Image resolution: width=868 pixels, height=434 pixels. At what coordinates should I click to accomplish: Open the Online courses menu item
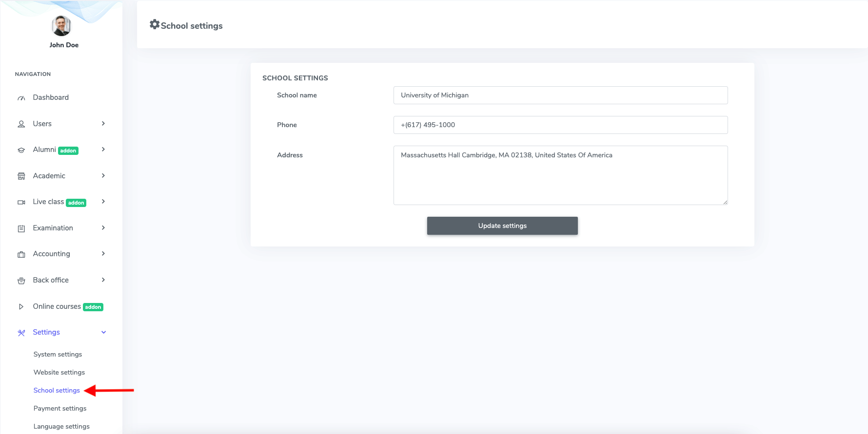[57, 306]
